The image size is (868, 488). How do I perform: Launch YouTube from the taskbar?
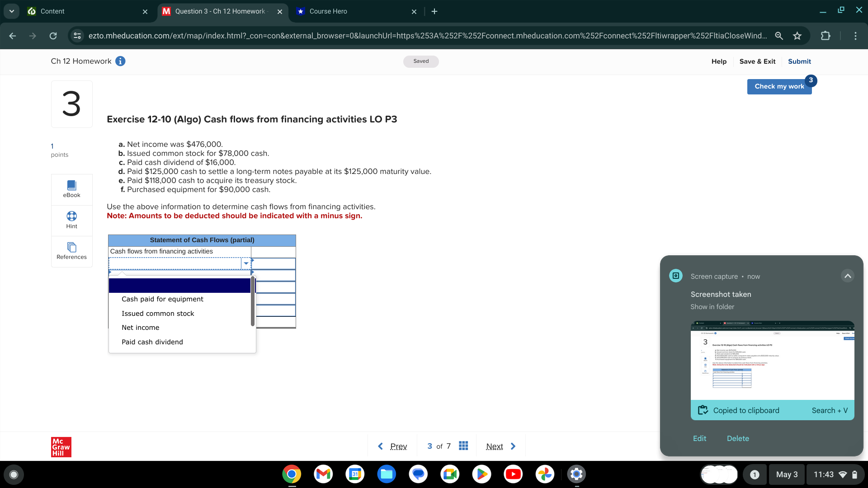click(x=513, y=474)
